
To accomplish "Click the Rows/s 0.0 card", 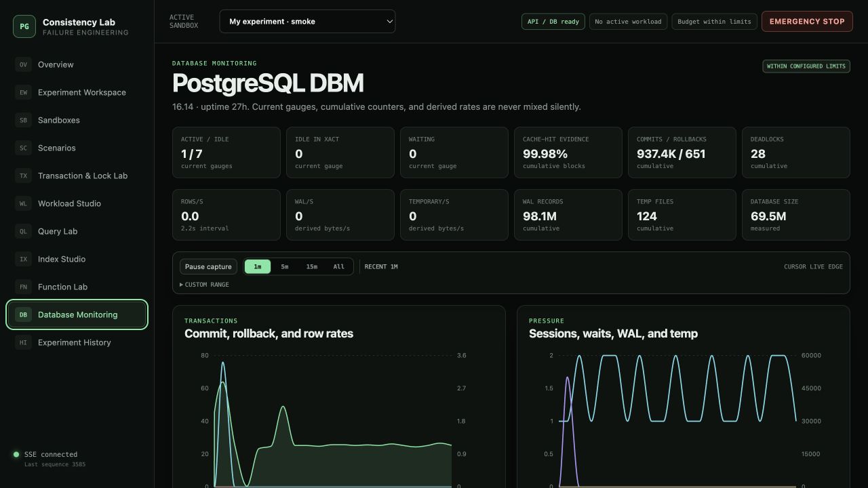I will (x=226, y=215).
